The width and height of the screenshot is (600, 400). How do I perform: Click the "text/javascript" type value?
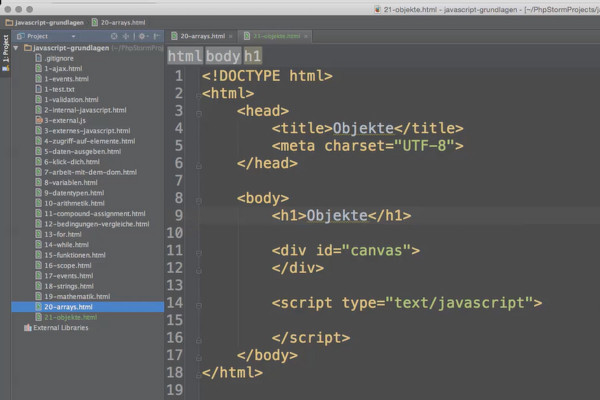pyautogui.click(x=459, y=303)
